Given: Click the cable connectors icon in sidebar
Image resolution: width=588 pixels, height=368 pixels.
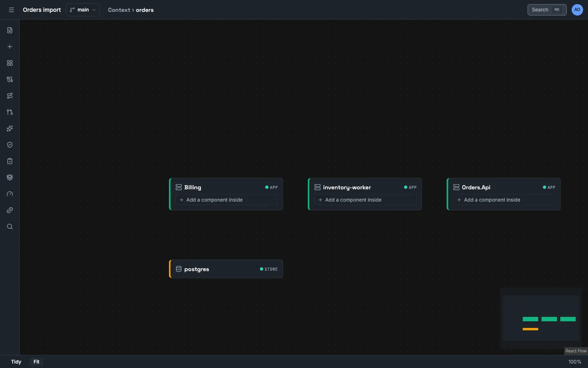Looking at the screenshot, I should (x=10, y=79).
